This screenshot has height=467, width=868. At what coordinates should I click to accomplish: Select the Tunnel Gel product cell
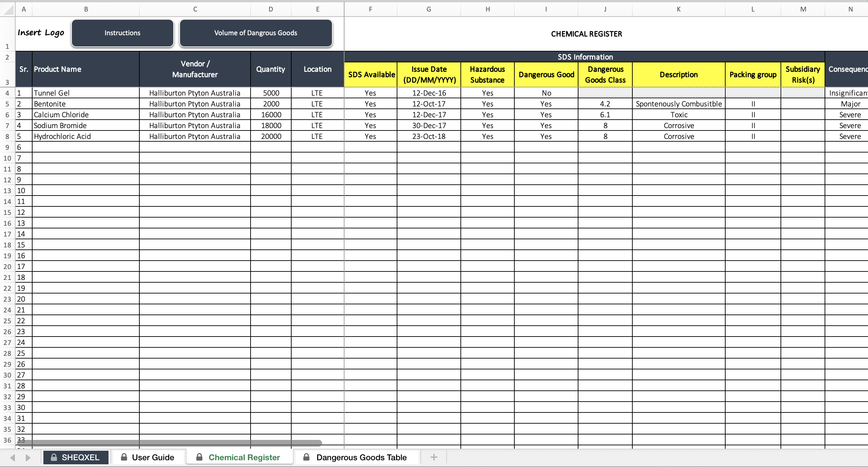[86, 93]
